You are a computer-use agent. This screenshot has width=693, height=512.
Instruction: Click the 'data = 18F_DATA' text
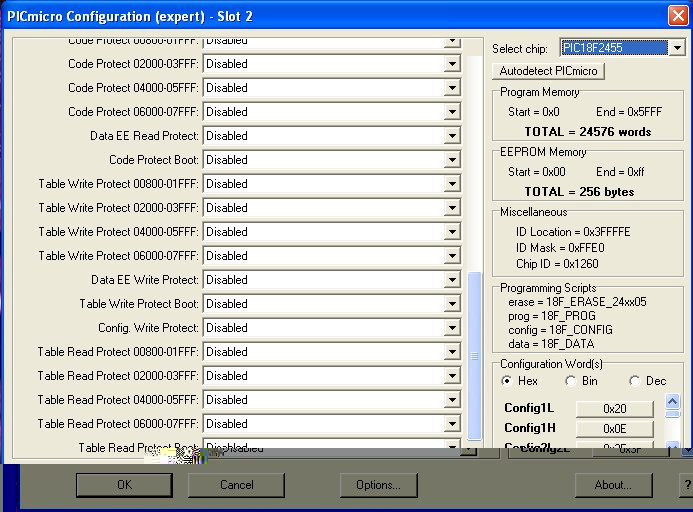(551, 344)
